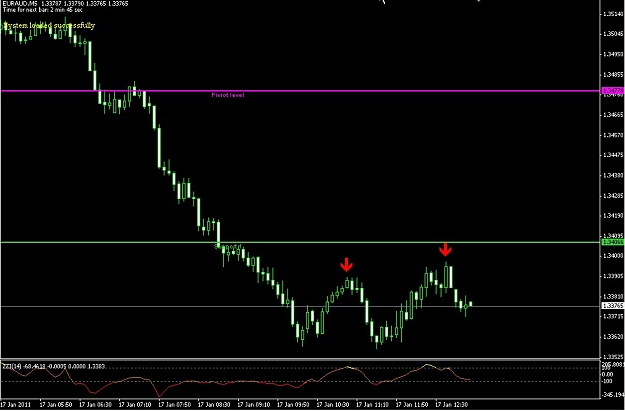Click the '17 Jan 11:50' time axis label
Viewport: 625px width, 411px height.
(412, 405)
